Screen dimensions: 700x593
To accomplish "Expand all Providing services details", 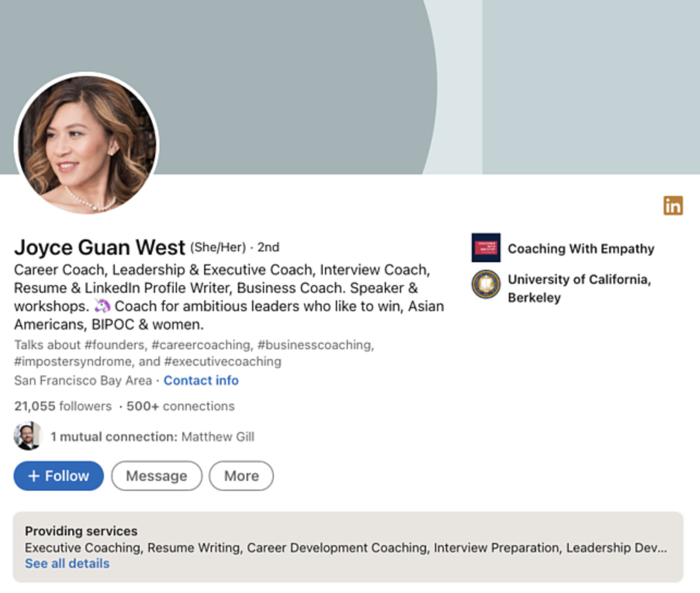I will click(x=66, y=564).
